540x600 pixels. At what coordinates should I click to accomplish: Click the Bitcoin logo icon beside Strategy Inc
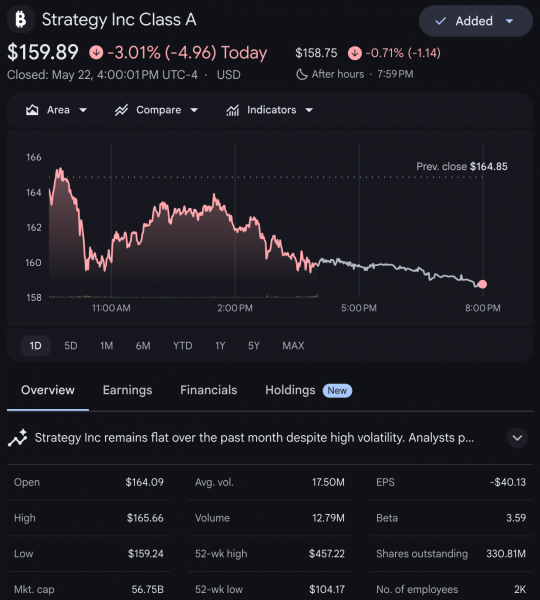click(21, 19)
